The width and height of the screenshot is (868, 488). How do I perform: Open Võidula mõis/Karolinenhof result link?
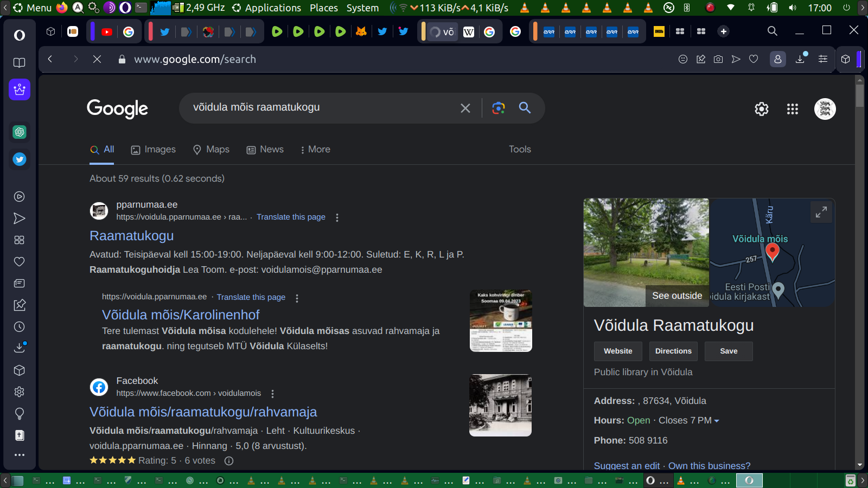181,315
